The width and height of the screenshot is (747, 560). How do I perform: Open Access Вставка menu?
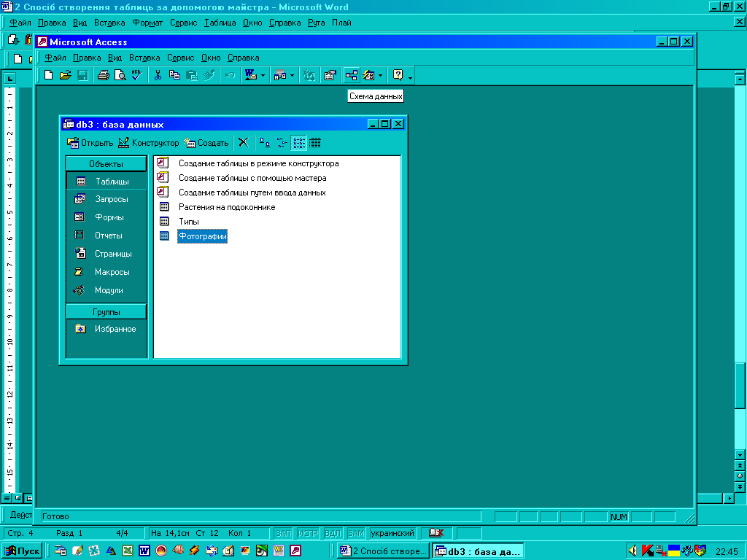click(144, 58)
